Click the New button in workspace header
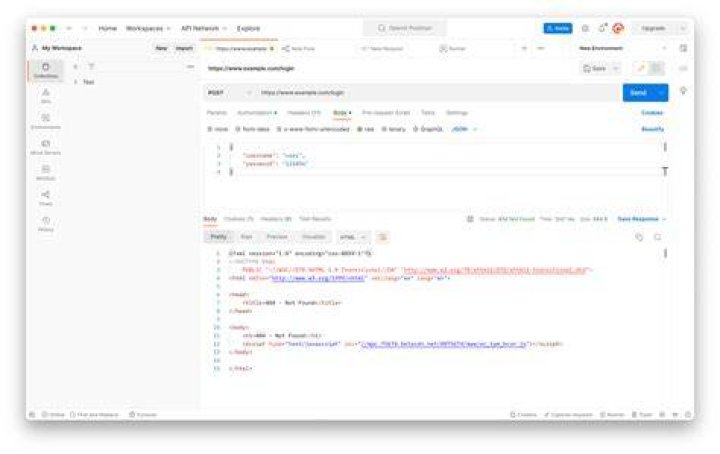Viewport: 720px width, 454px height. coord(161,48)
